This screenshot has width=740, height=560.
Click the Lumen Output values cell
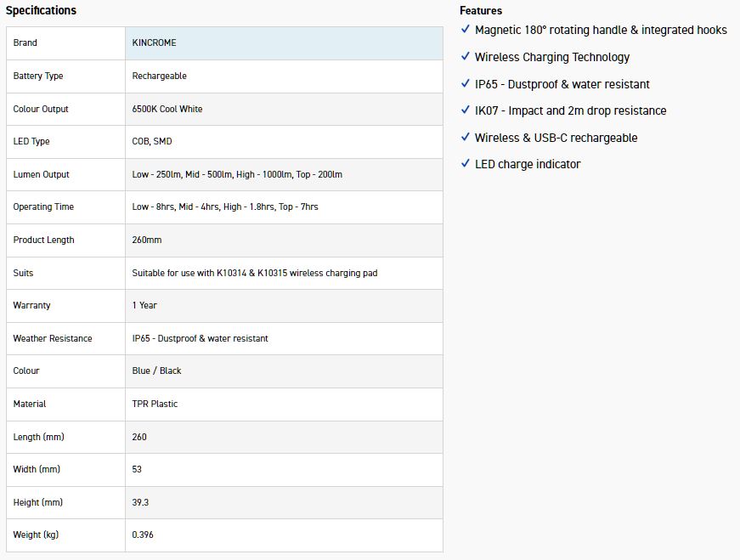[x=237, y=174]
